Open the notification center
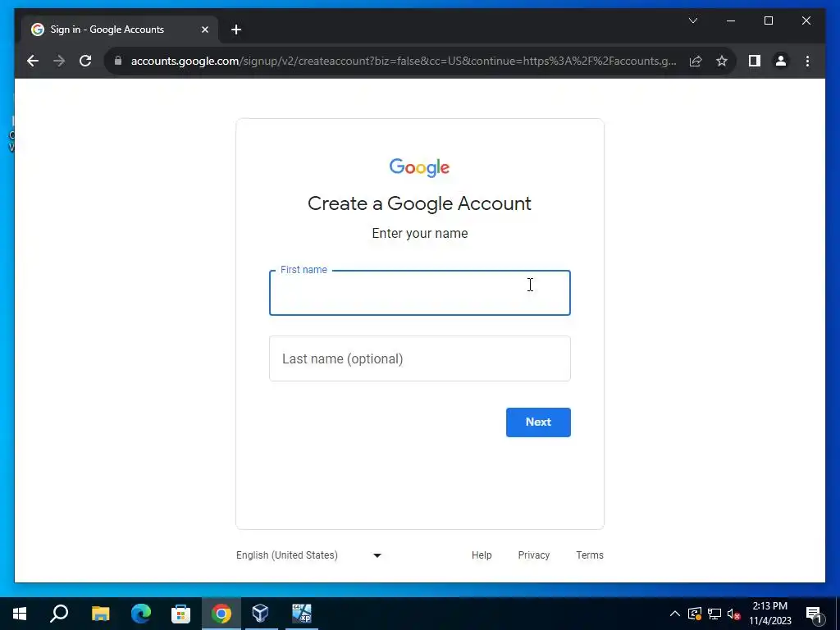Image resolution: width=840 pixels, height=630 pixels. click(813, 614)
